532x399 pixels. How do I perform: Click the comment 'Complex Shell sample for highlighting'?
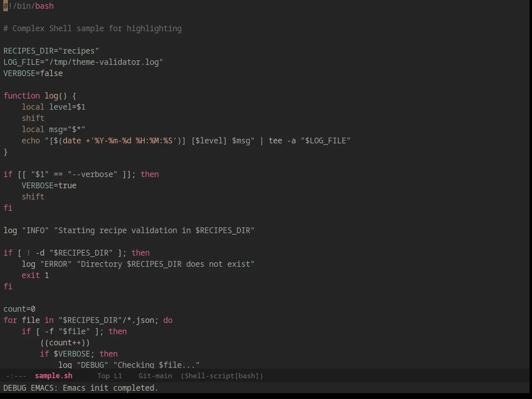click(x=97, y=28)
